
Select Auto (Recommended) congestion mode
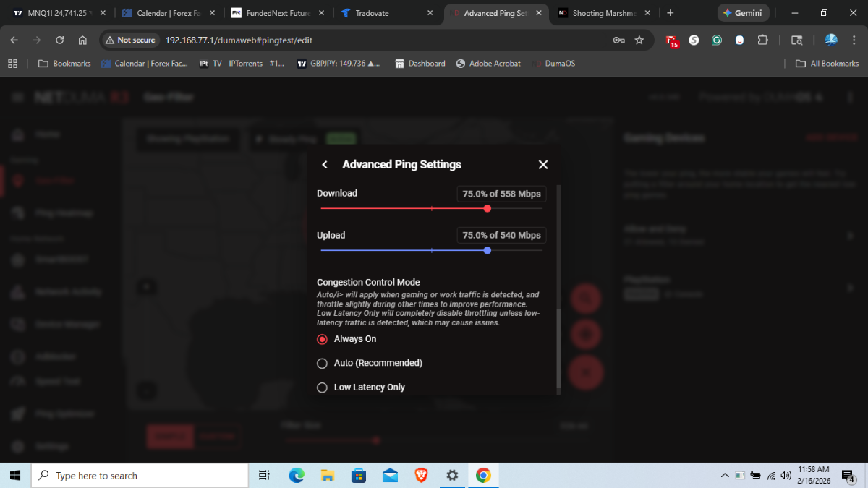point(323,363)
